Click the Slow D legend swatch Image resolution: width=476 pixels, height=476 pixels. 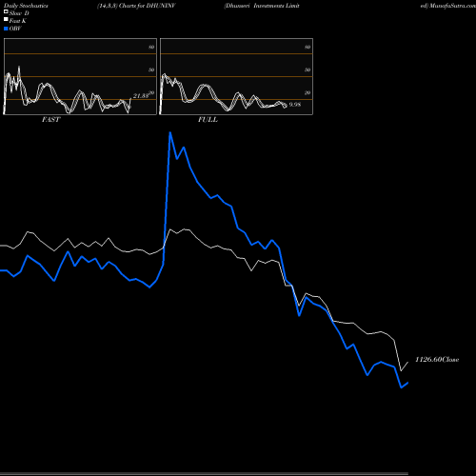click(x=6, y=12)
